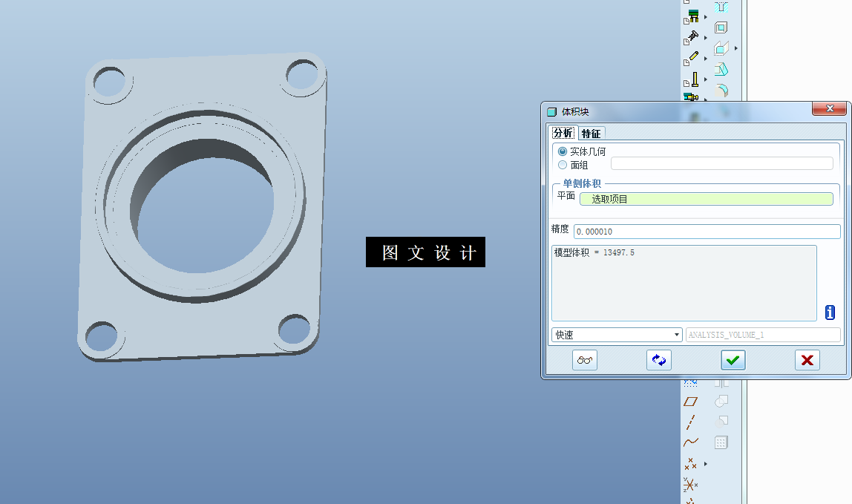Select the 实体几何 radio button
Viewport: 852px width, 504px height.
coord(563,151)
